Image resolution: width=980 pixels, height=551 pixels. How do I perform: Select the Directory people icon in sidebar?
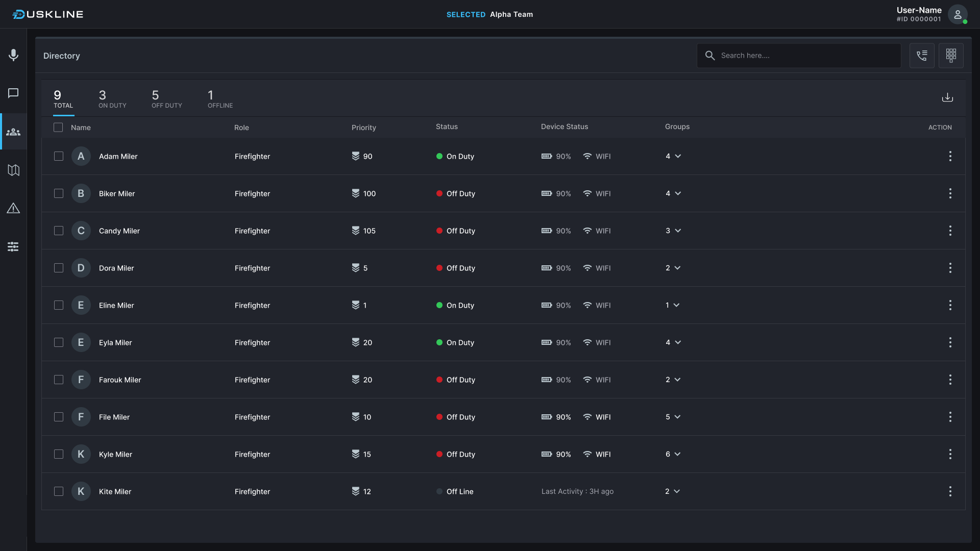[13, 132]
